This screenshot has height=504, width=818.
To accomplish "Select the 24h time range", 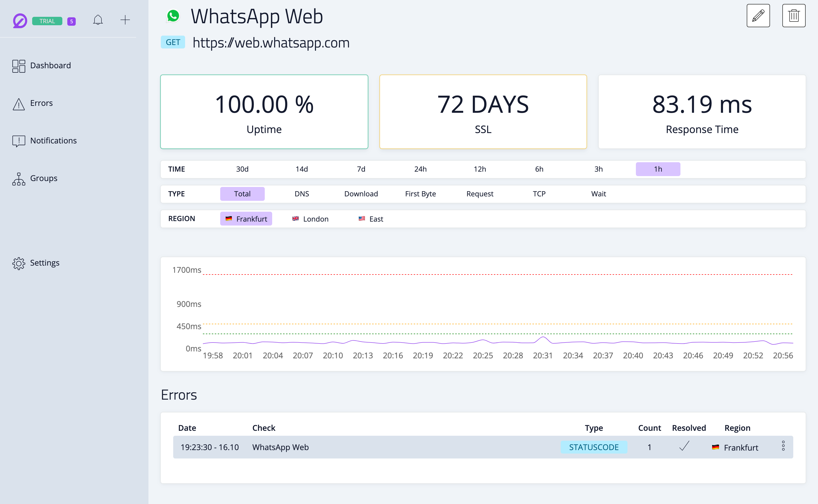I will pos(420,169).
